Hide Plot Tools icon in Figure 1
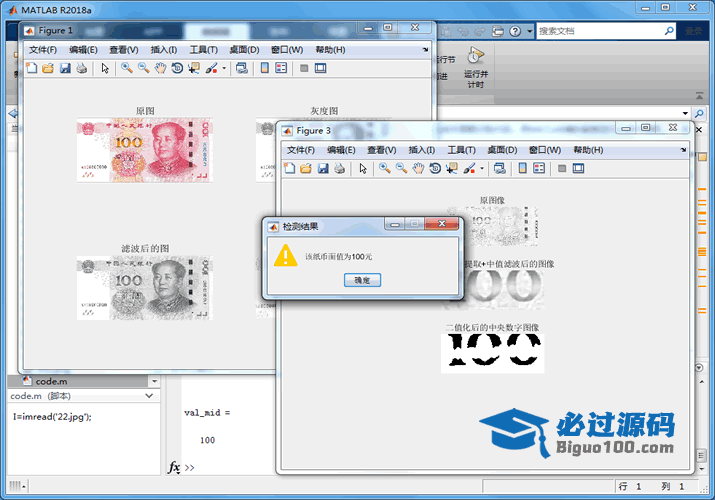 click(304, 68)
